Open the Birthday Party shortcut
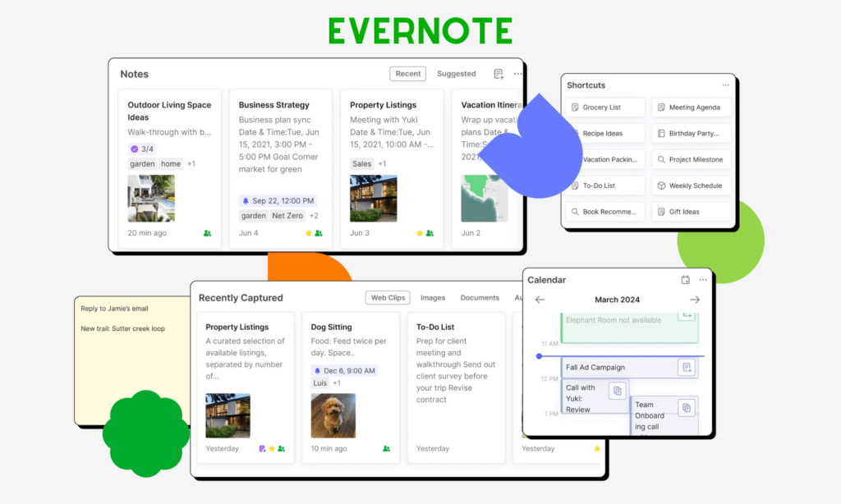The height and width of the screenshot is (504, 841). click(691, 133)
